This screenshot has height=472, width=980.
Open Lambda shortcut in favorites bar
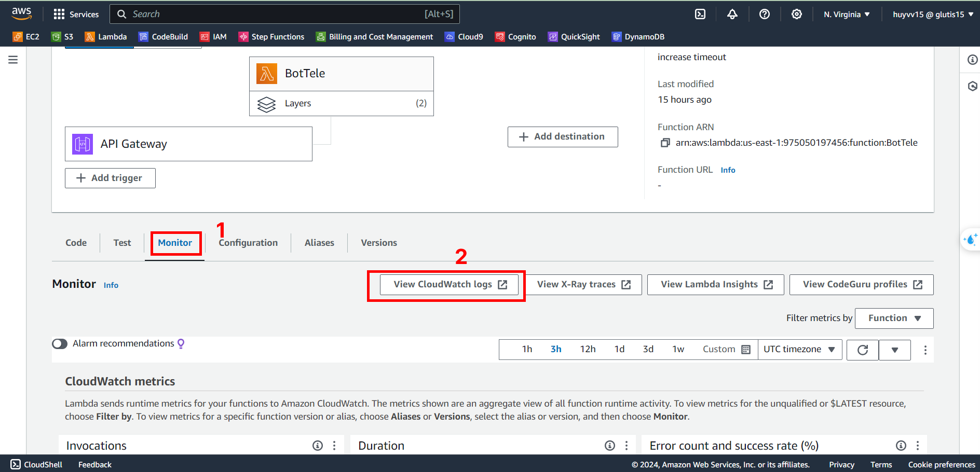click(106, 37)
